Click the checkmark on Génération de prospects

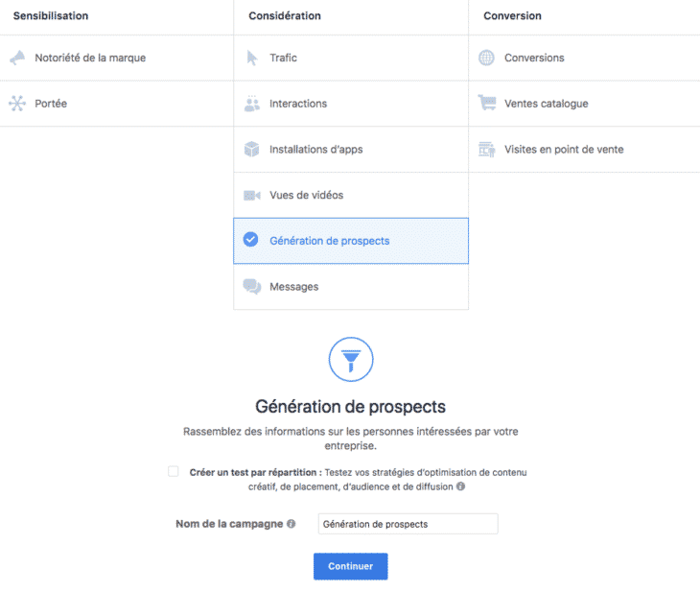[x=251, y=241]
